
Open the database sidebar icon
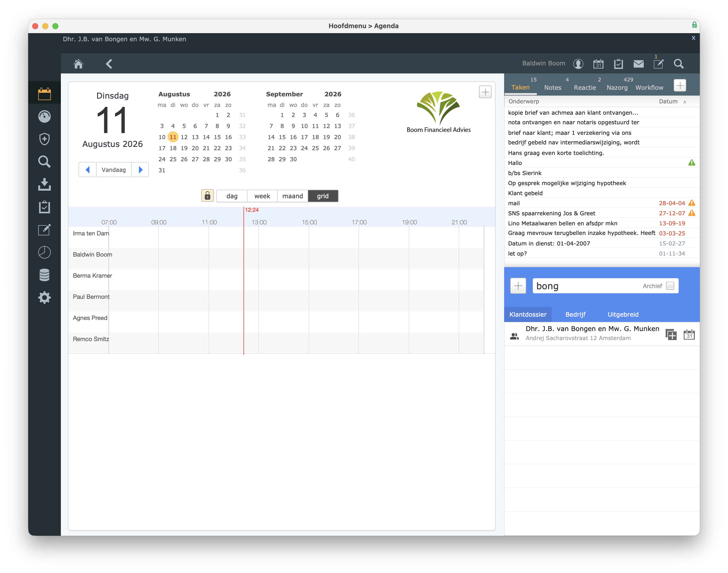point(44,275)
